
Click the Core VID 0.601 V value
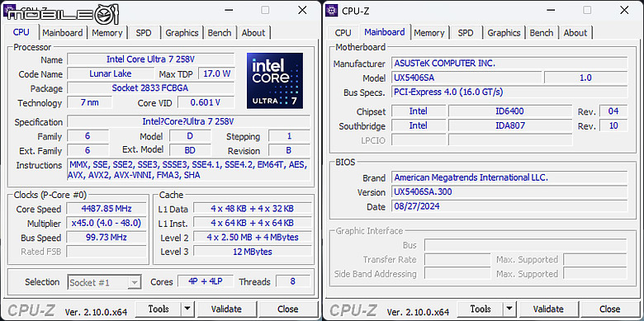[206, 102]
